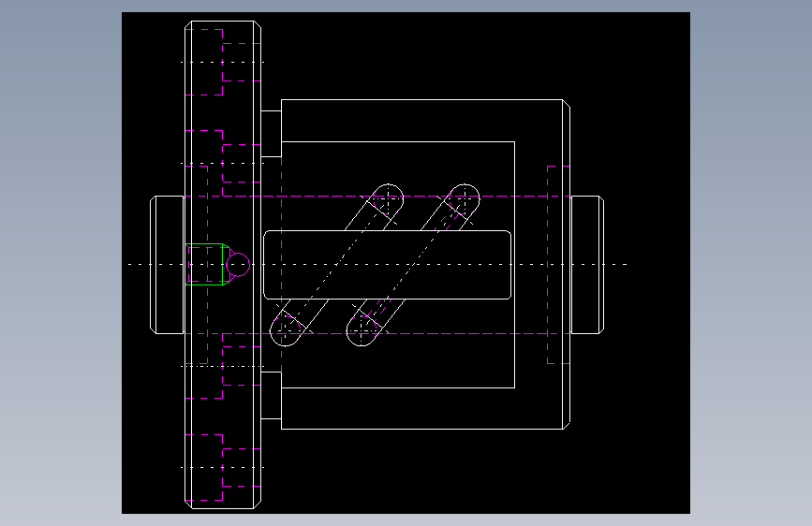Select the central horizontal rounded rectangle slot
The image size is (812, 526).
click(388, 265)
